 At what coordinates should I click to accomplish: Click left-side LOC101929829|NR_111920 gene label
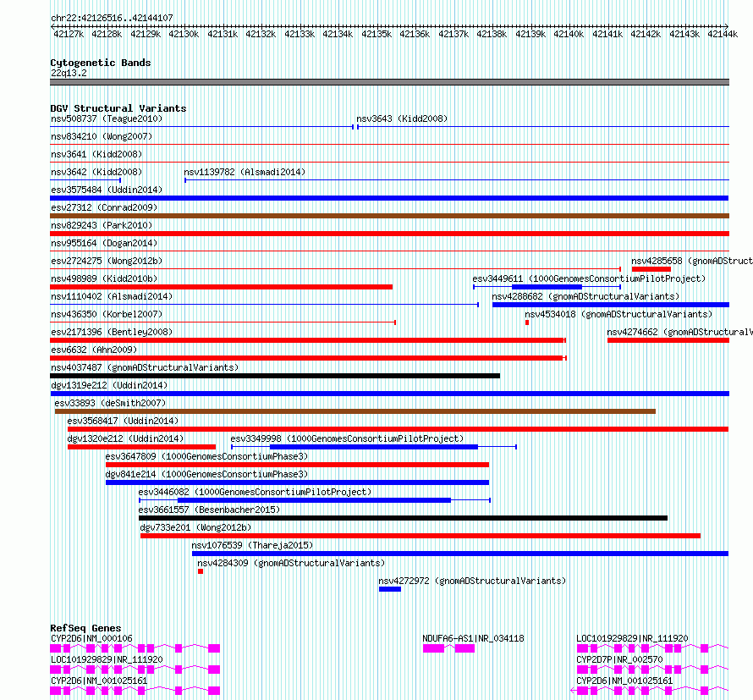point(107,659)
